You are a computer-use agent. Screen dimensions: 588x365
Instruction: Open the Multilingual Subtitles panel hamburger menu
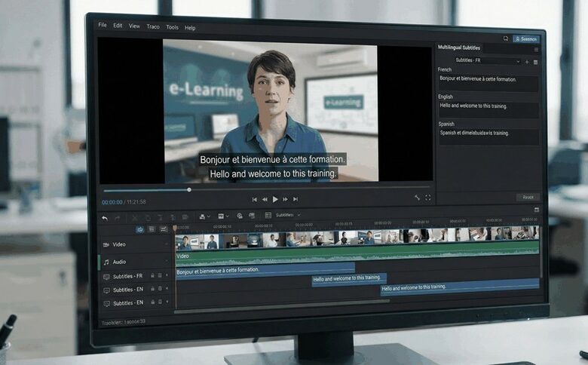[536, 50]
